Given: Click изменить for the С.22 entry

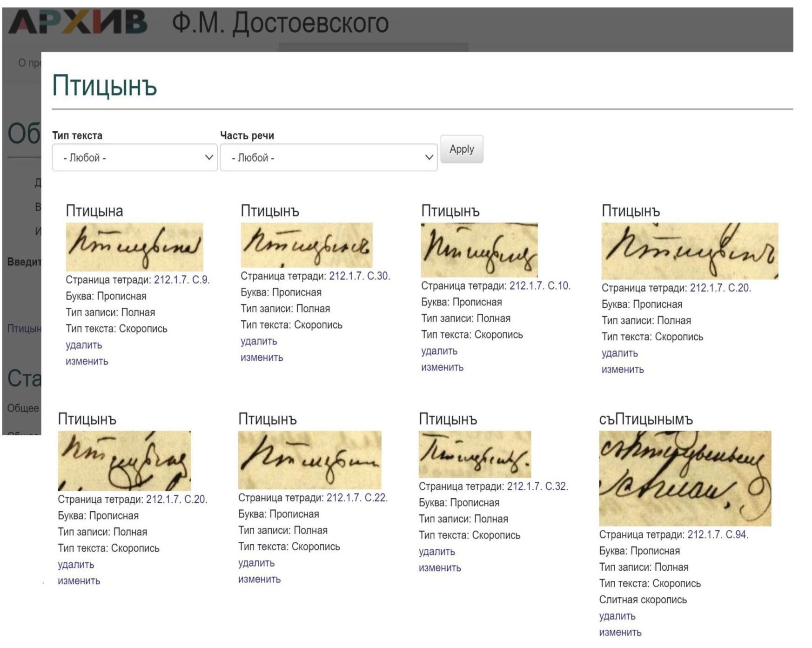Looking at the screenshot, I should pyautogui.click(x=260, y=579).
